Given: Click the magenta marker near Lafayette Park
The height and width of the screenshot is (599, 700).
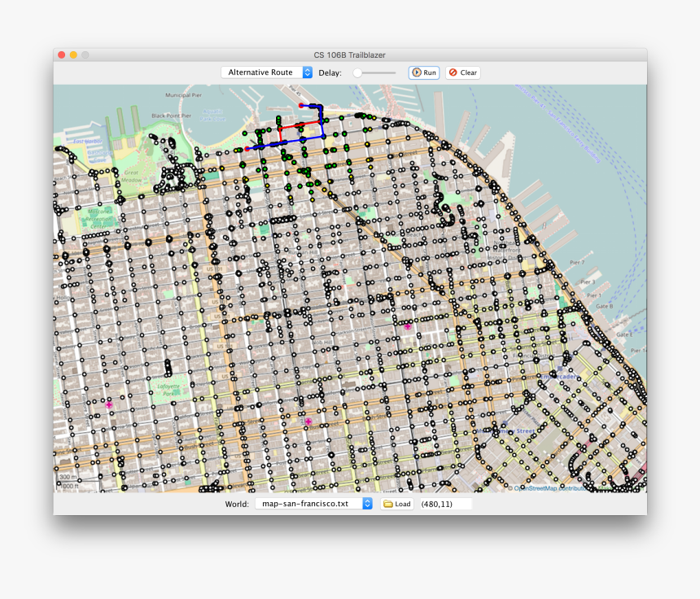Looking at the screenshot, I should point(109,404).
